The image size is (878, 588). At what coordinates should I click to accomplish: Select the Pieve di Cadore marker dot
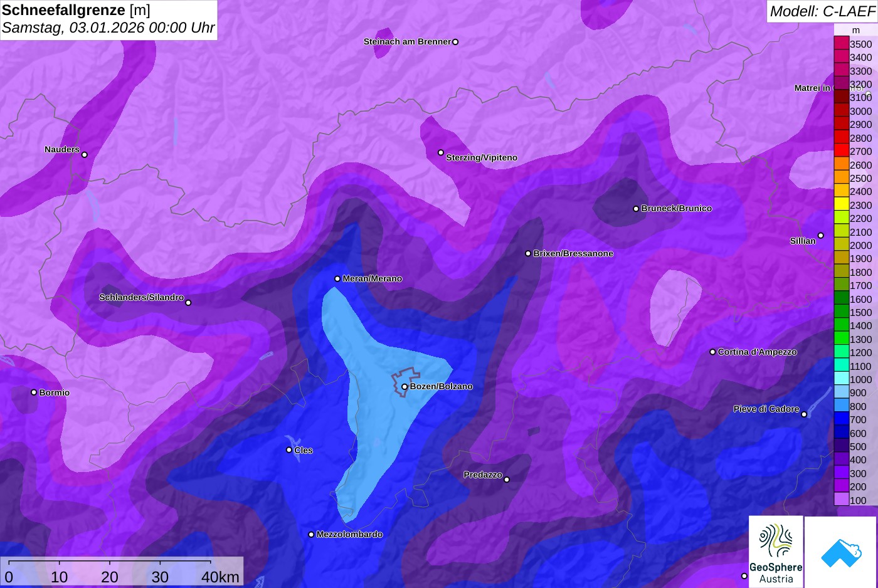click(x=804, y=414)
